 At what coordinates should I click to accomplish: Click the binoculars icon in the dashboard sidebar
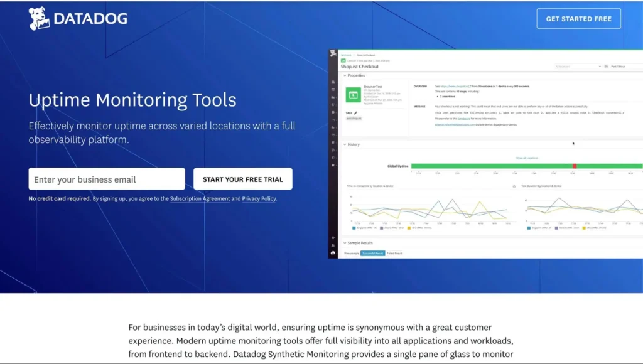pos(333,82)
